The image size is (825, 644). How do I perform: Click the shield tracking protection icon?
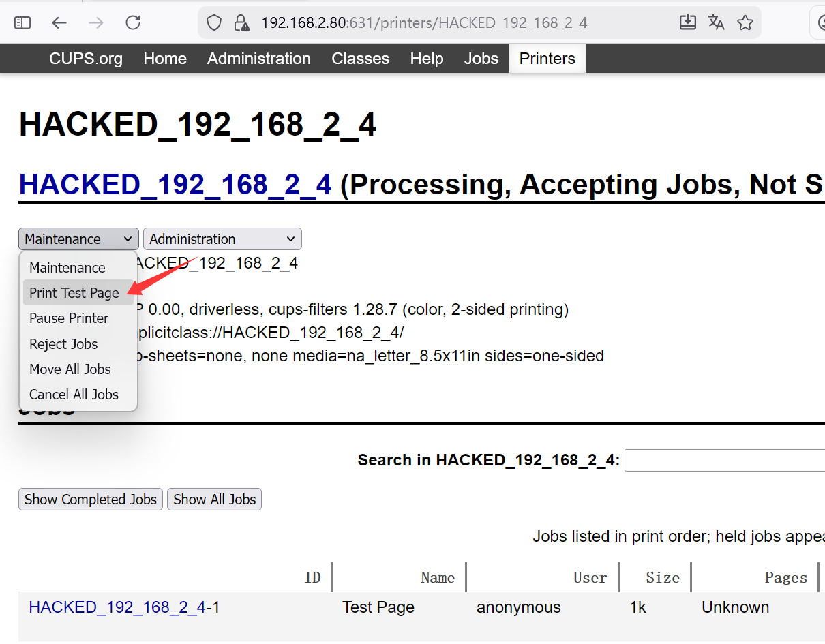(x=214, y=23)
